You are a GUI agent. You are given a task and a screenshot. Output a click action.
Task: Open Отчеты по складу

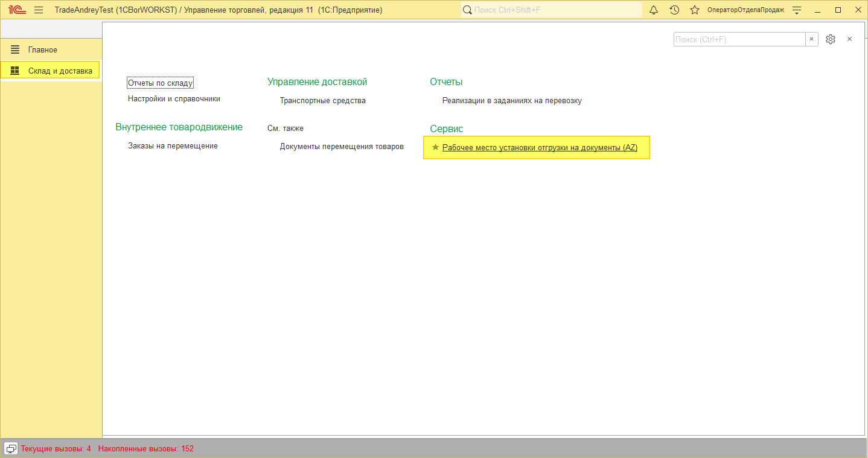pyautogui.click(x=160, y=83)
